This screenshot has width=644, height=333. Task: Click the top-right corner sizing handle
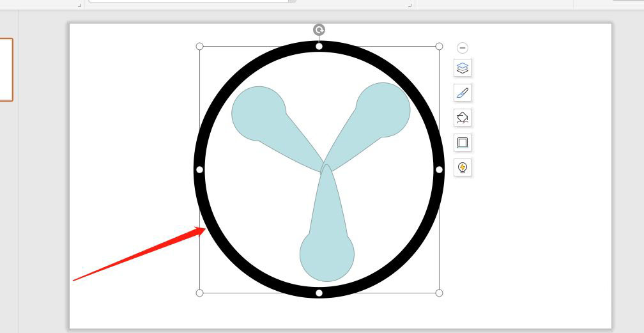(439, 47)
